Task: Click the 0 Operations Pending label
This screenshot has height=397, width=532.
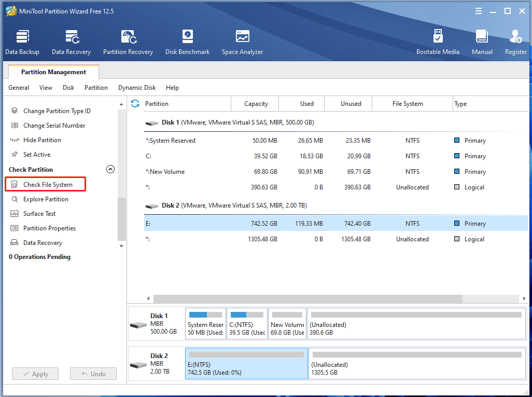Action: [40, 257]
